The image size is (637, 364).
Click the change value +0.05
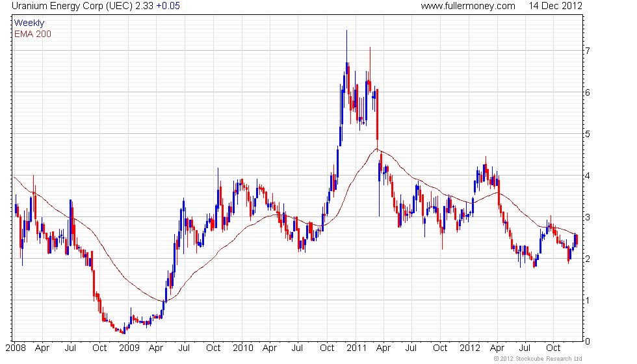(168, 6)
